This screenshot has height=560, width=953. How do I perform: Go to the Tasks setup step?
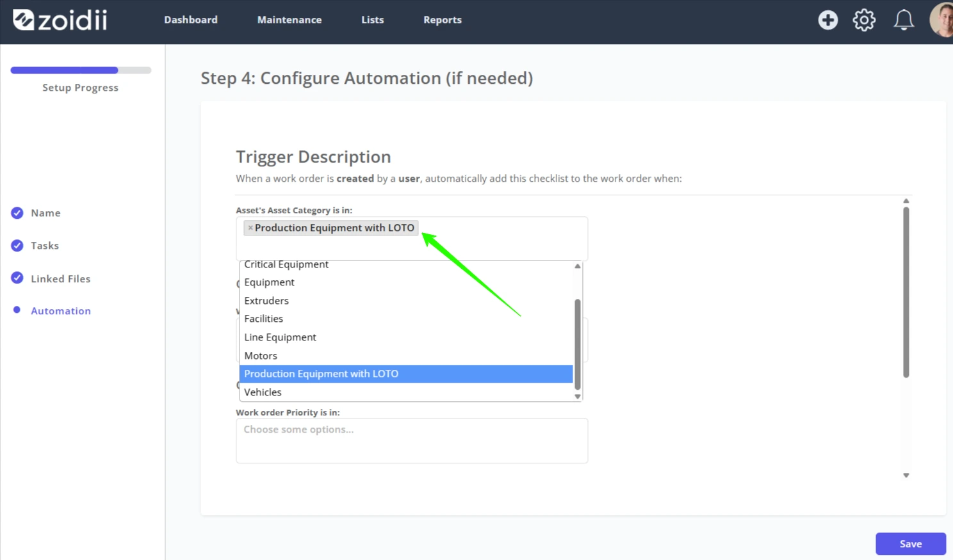tap(45, 246)
